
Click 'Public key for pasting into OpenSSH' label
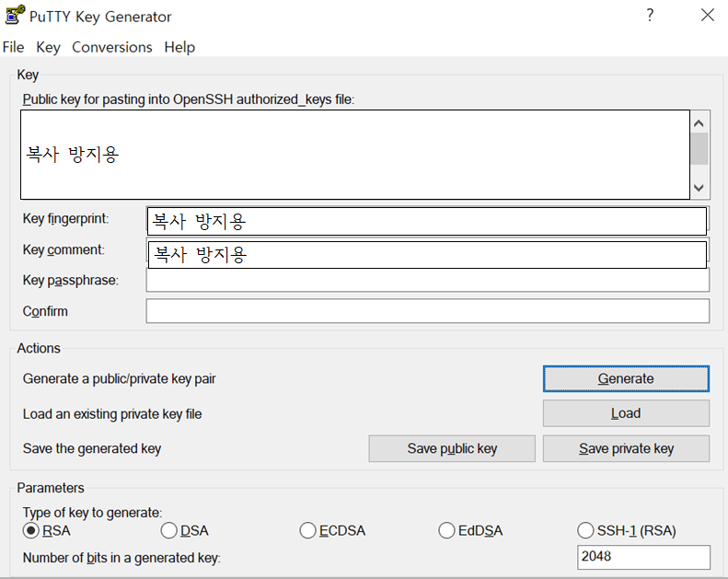[189, 99]
